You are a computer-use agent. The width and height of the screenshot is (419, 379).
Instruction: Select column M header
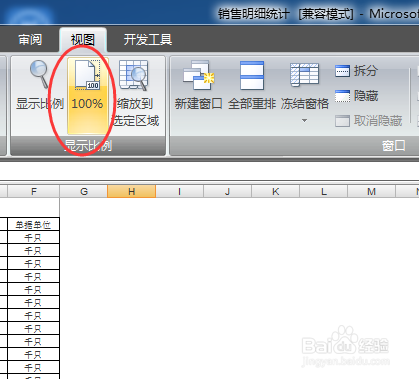point(372,192)
